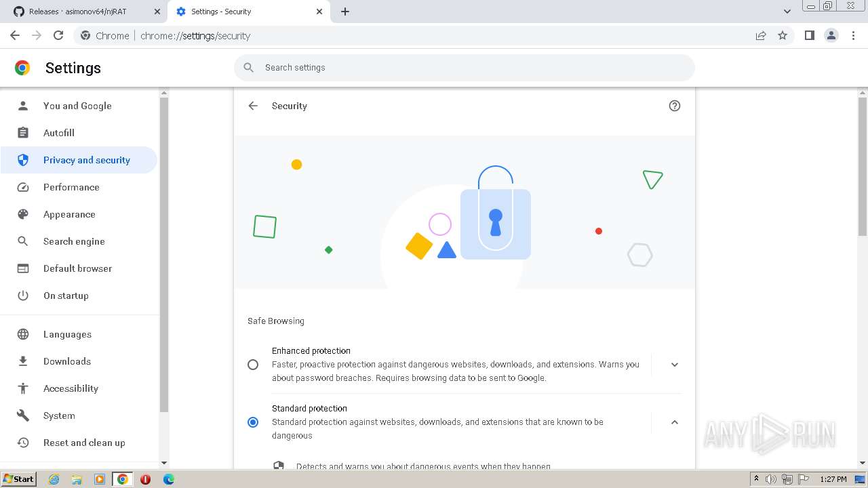Click the forward navigation arrow
The height and width of the screenshot is (488, 868).
pos(37,35)
